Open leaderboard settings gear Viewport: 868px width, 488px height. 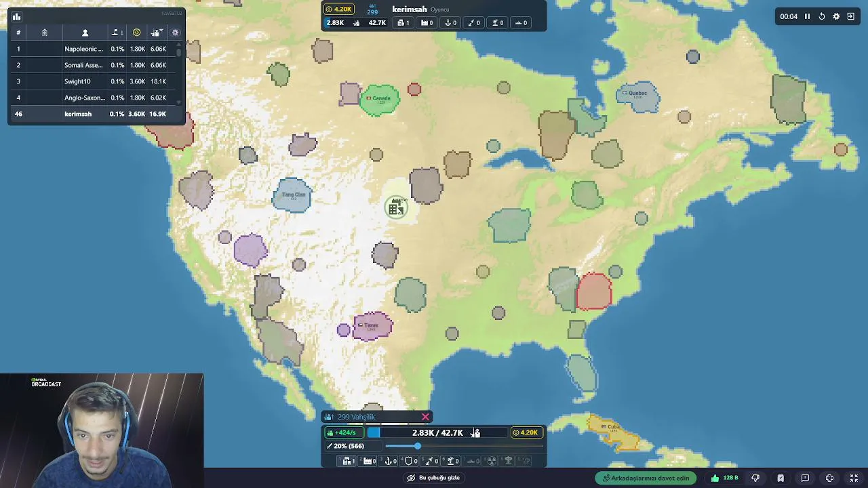coord(175,33)
